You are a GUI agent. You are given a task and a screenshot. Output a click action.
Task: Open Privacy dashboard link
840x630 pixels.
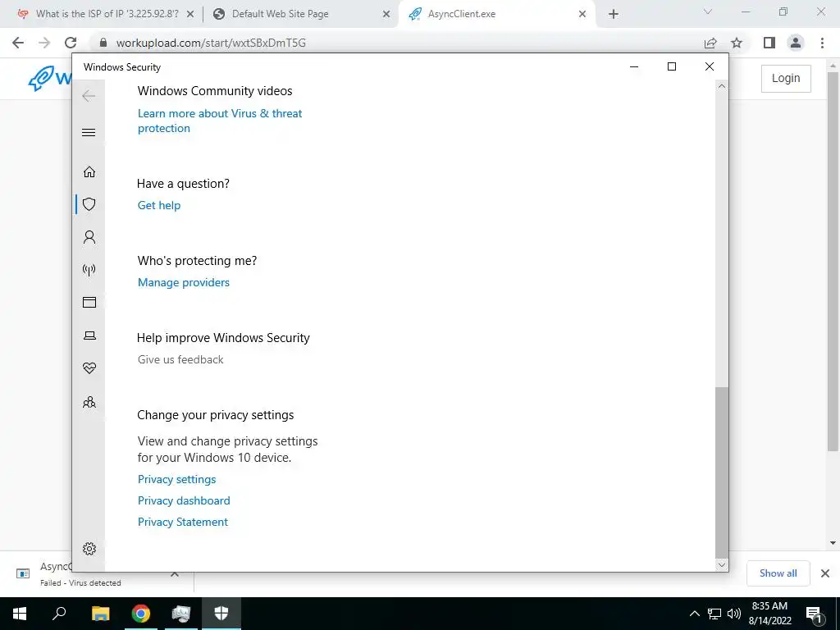[184, 500]
